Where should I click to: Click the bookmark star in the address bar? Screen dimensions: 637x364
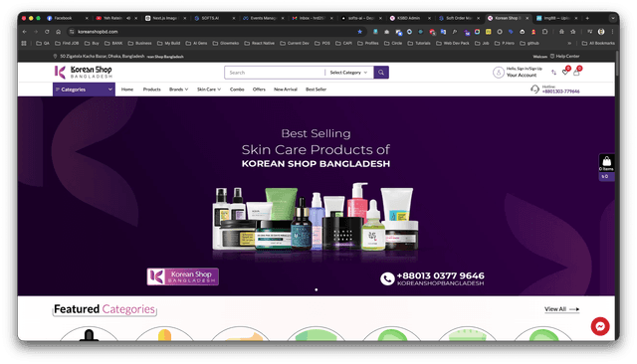click(x=359, y=31)
